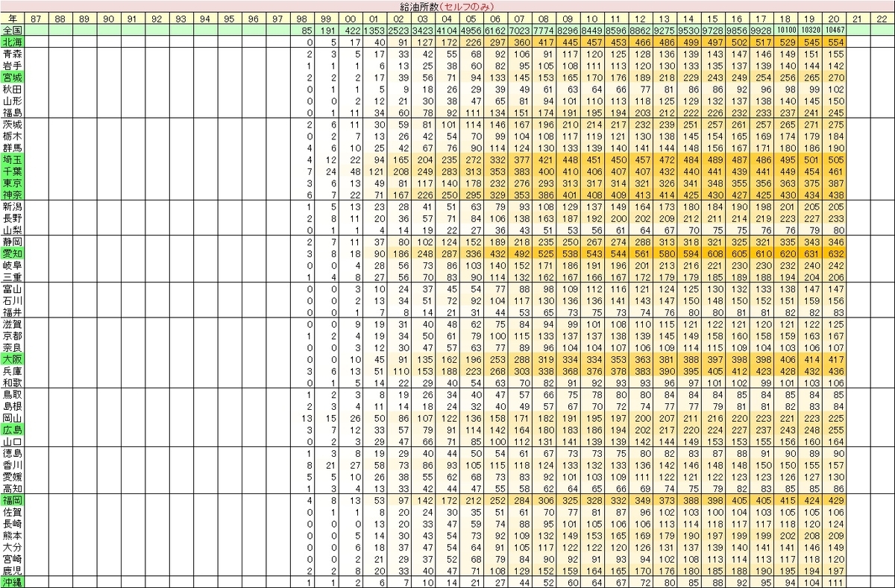895x588 pixels.
Task: Select 愛知 value 632 in year 20
Action: (834, 253)
